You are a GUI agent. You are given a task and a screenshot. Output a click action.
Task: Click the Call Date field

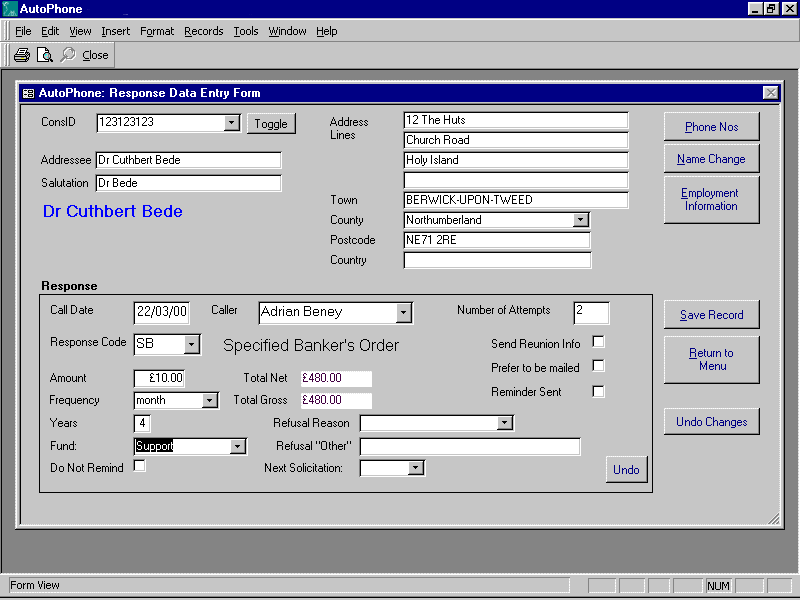[x=162, y=312]
